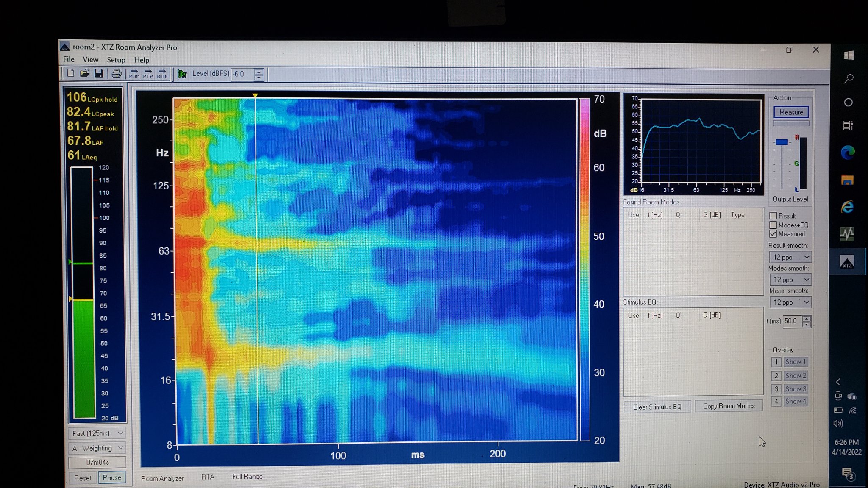Click the Measure button
Viewport: 868px width, 488px height.
click(x=791, y=112)
